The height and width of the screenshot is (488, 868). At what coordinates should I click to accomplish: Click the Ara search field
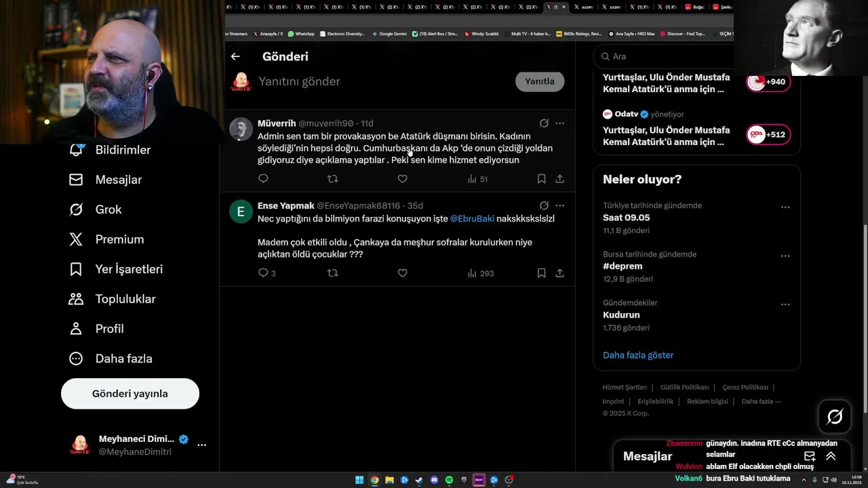[x=663, y=57]
